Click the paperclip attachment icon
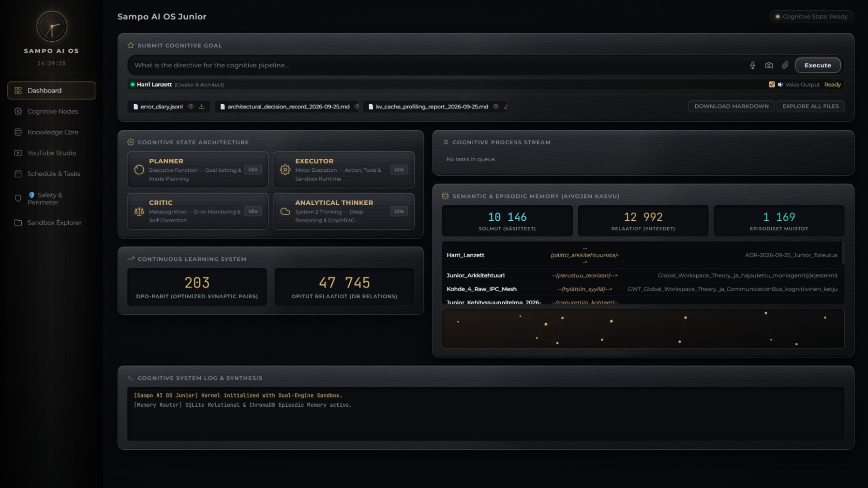The height and width of the screenshot is (488, 868). 785,65
